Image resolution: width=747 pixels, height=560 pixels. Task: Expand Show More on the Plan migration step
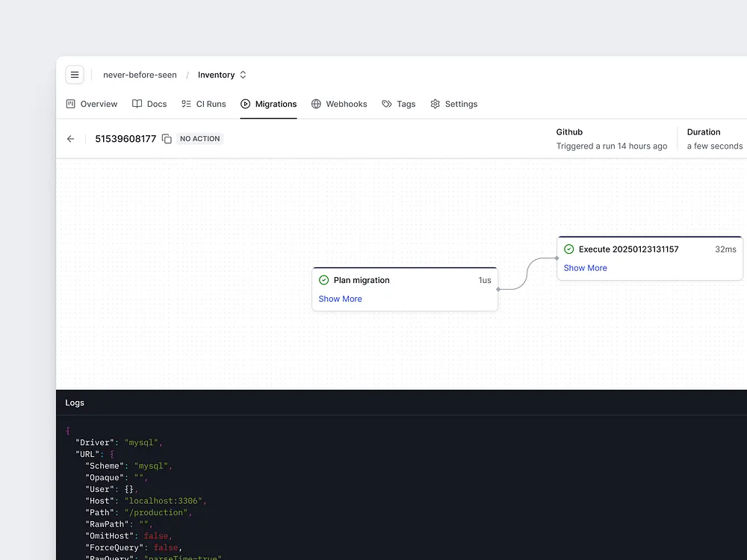tap(340, 299)
